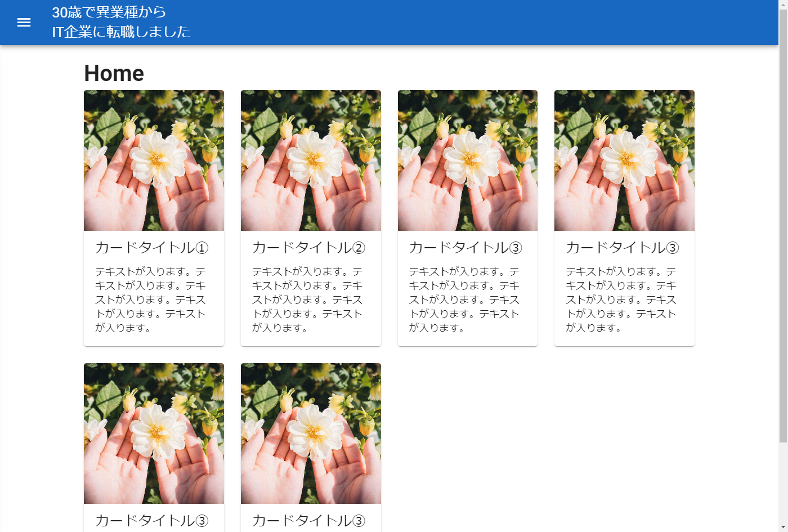
Task: Open the flower image of the second bottom-row card
Action: pyautogui.click(x=311, y=433)
